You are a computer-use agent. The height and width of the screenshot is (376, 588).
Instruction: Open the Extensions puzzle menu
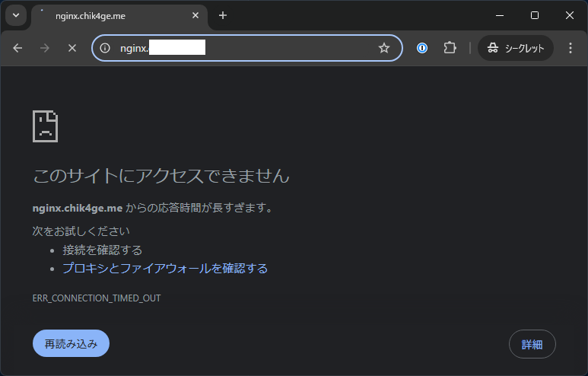click(450, 48)
